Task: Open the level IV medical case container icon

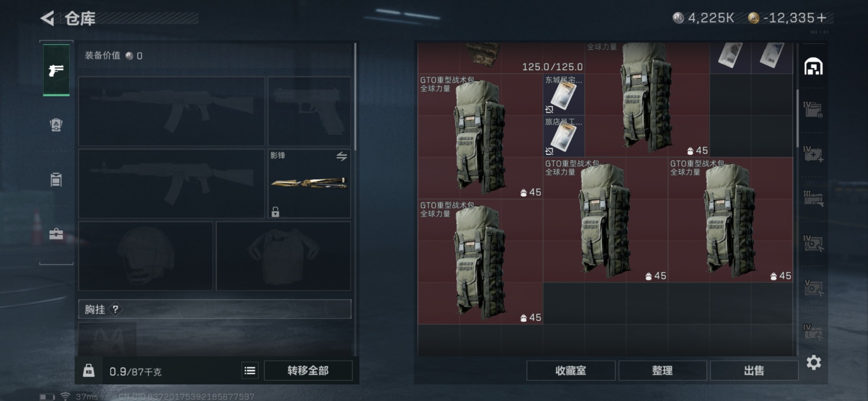Action: (813, 154)
